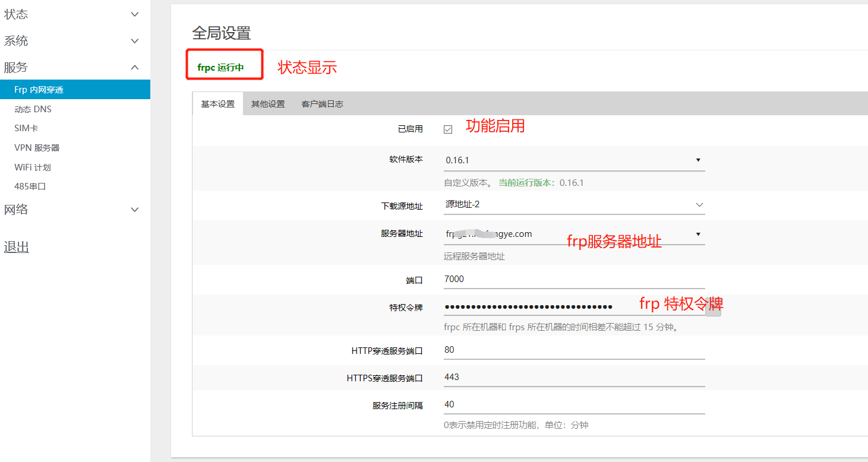View the 客户端日志 tab
This screenshot has height=462, width=868.
click(x=322, y=103)
